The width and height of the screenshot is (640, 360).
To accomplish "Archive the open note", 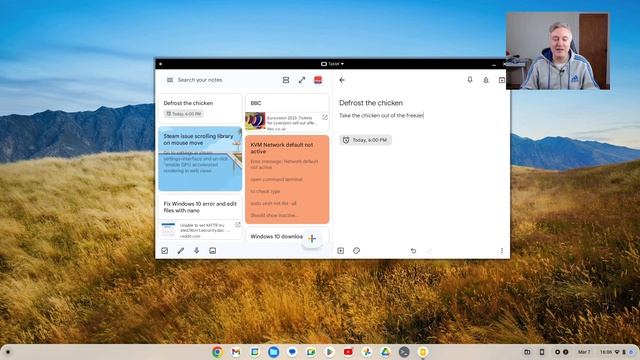I will point(502,80).
